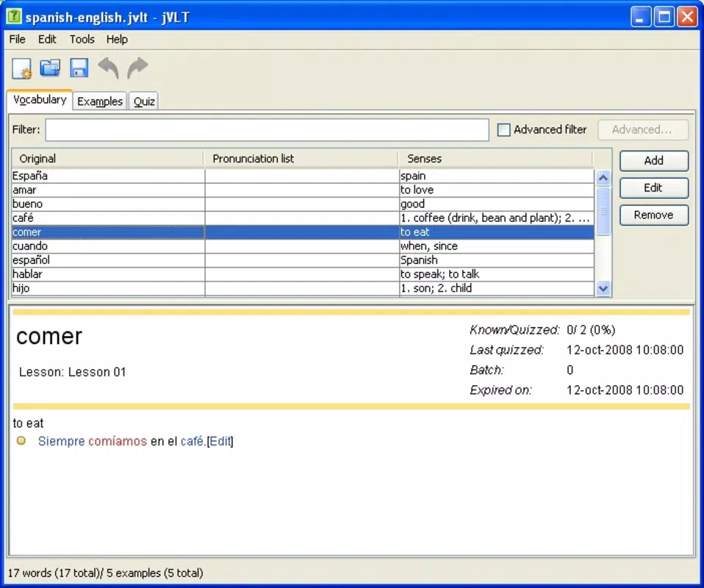Click the Edit button beside the word list
The width and height of the screenshot is (704, 588).
(x=654, y=187)
